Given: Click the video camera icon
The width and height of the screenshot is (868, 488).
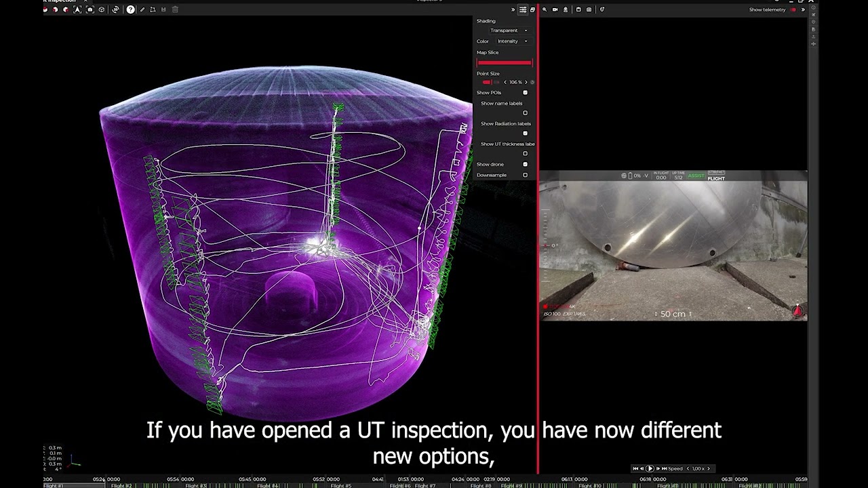Looking at the screenshot, I should 555,9.
